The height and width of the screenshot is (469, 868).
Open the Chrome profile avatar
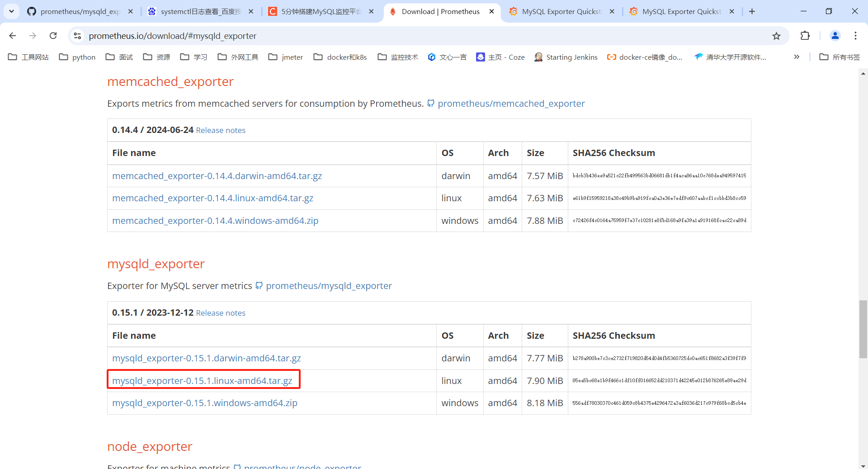835,36
